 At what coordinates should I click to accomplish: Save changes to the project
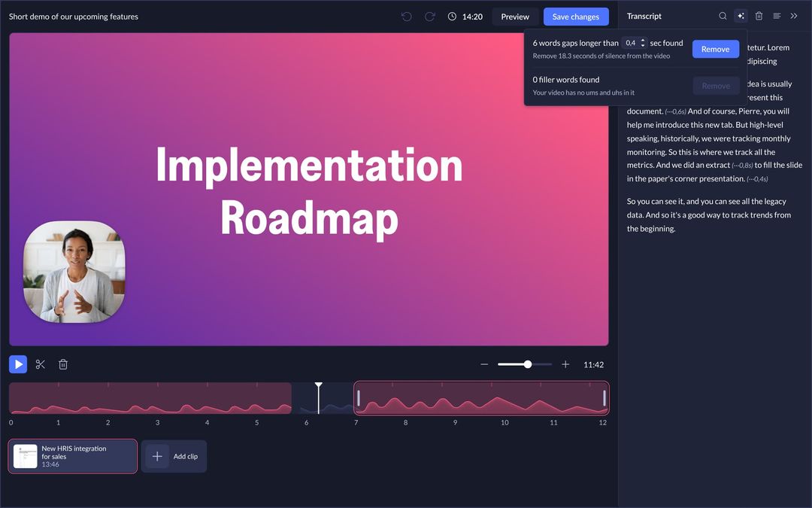coord(576,16)
